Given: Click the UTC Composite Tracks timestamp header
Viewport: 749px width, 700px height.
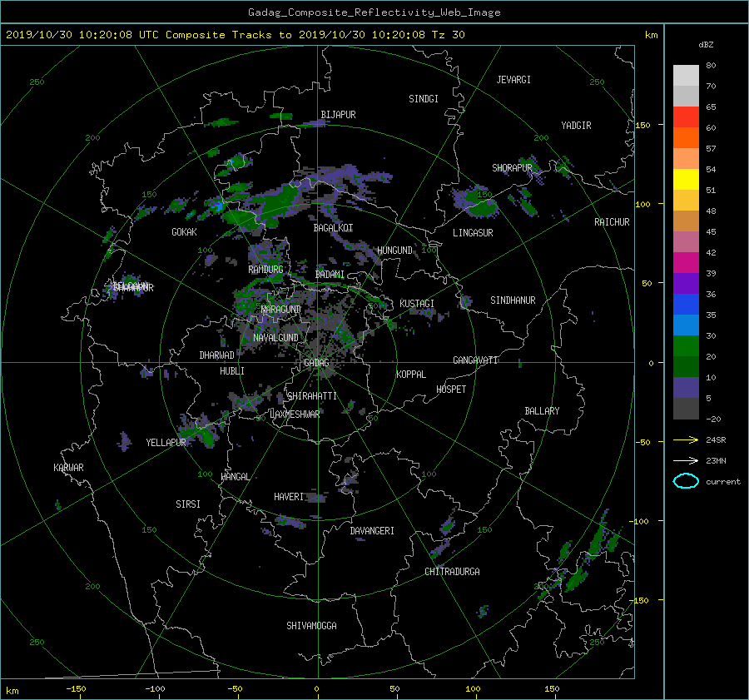Looking at the screenshot, I should pos(235,35).
